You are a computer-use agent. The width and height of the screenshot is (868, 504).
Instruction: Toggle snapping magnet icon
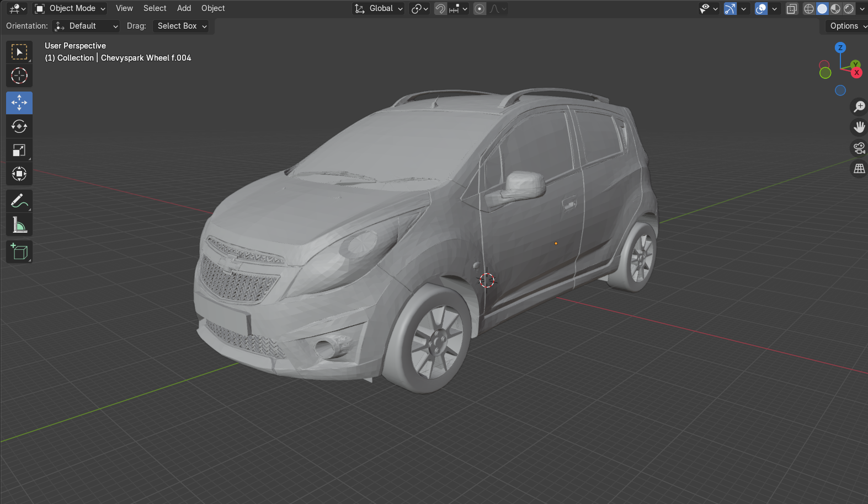click(x=440, y=9)
